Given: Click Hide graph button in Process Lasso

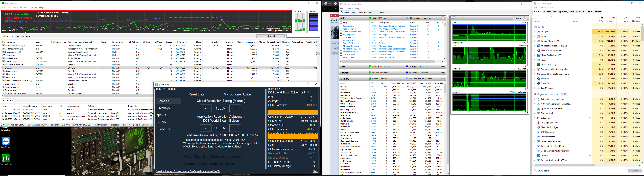Looking at the screenshot, I should 270,36.
